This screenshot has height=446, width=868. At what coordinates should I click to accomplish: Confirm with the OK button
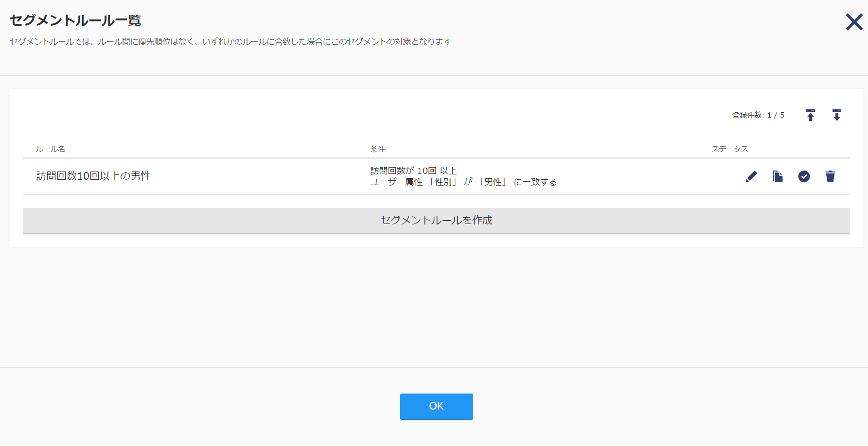tap(437, 406)
